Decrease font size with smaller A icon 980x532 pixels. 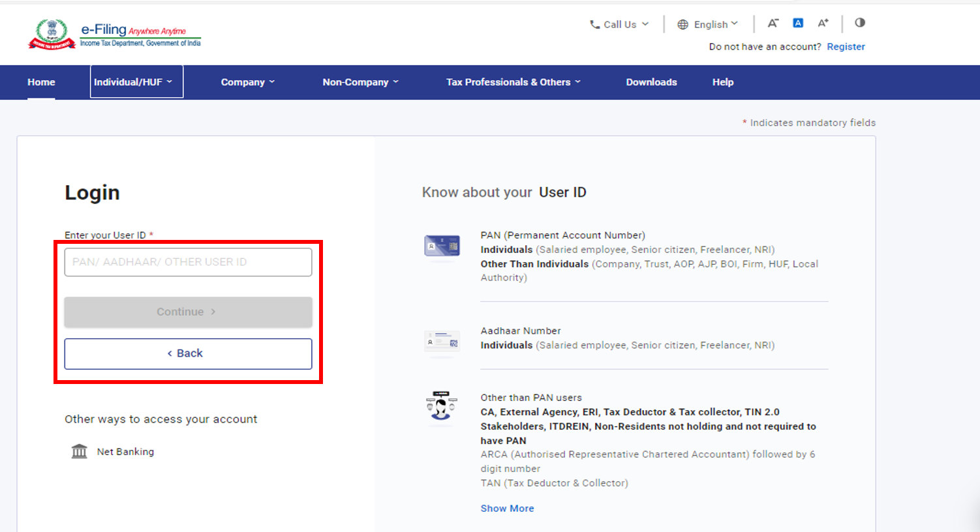[x=773, y=23]
